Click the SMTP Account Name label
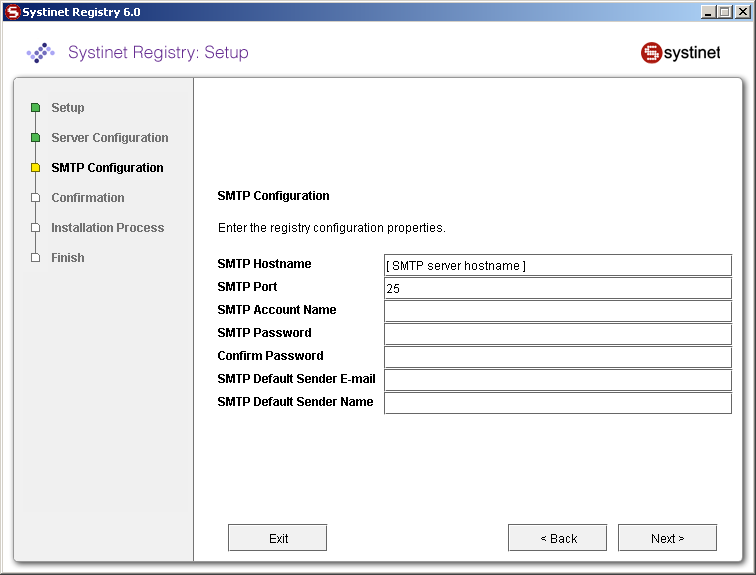The height and width of the screenshot is (575, 756). (x=277, y=310)
